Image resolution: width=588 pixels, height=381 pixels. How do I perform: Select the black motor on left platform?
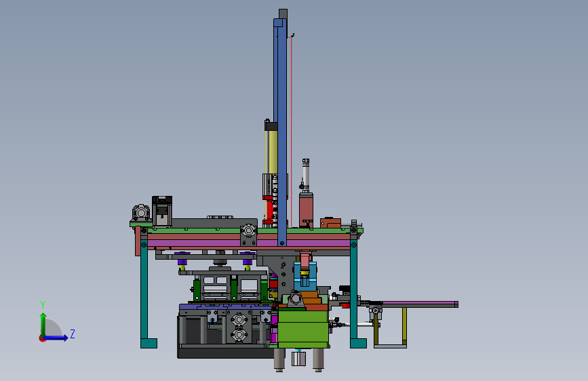(x=162, y=212)
